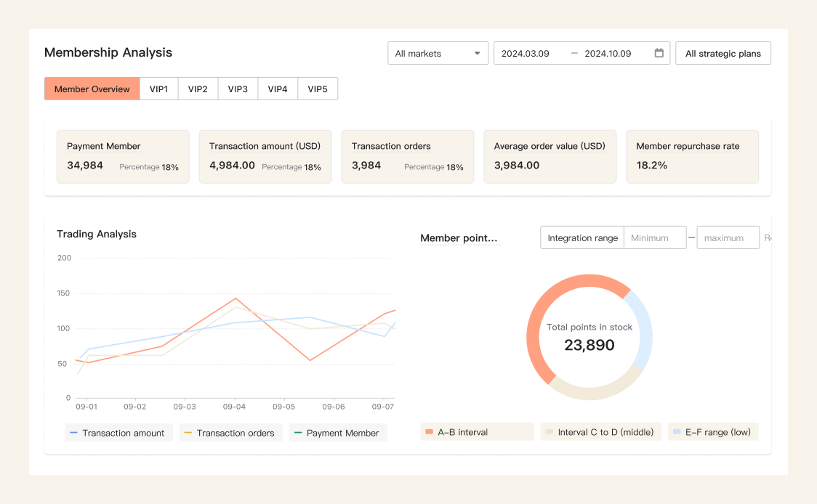Click the Minimum integration range field
Viewport: 817px width, 504px height.
point(654,237)
